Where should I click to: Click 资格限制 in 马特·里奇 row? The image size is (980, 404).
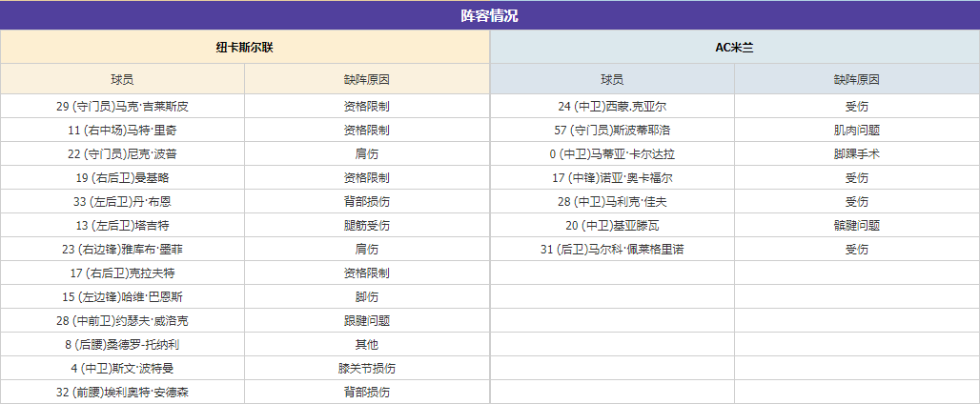(x=367, y=131)
